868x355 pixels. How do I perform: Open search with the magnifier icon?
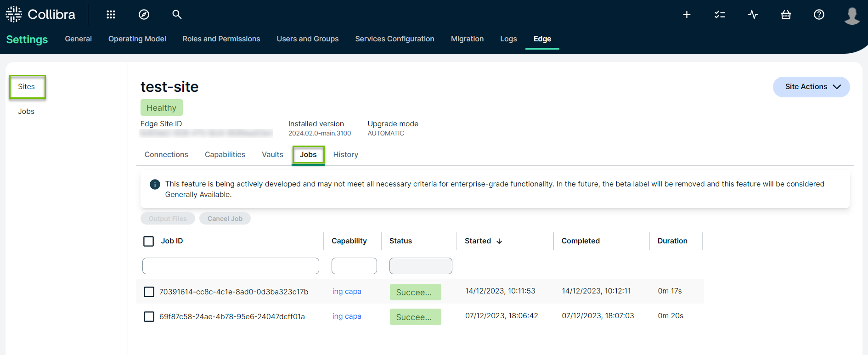pos(177,15)
